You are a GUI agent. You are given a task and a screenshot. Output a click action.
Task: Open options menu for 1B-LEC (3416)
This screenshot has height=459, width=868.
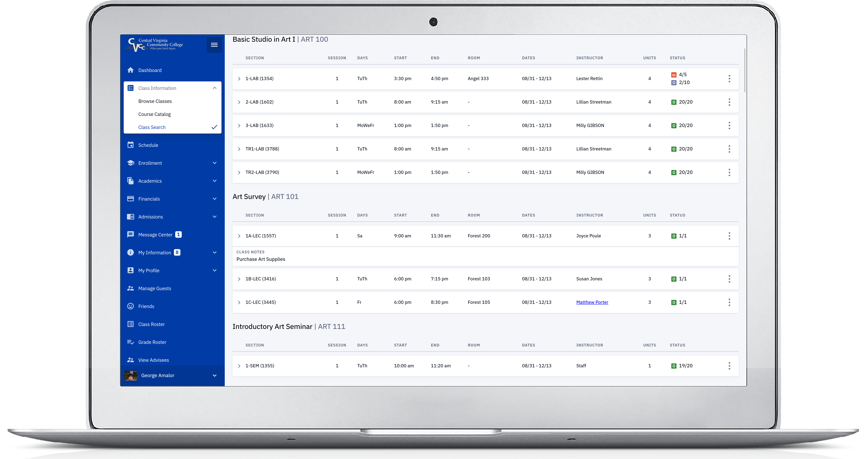[x=729, y=279]
